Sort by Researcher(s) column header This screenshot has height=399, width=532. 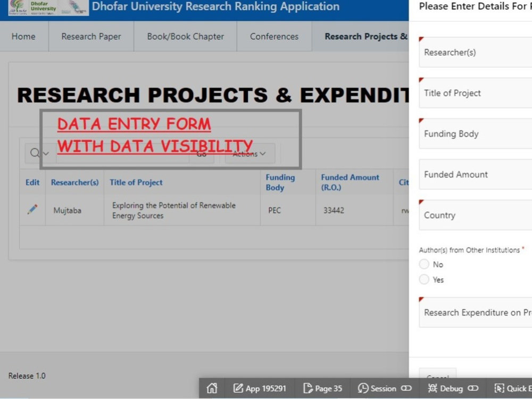[74, 182]
